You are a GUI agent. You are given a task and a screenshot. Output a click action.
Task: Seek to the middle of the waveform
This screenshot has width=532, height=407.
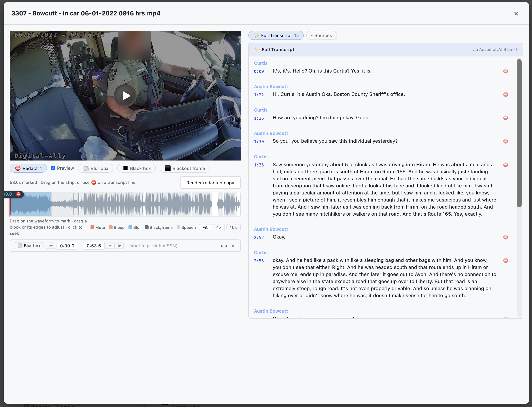[x=125, y=204]
